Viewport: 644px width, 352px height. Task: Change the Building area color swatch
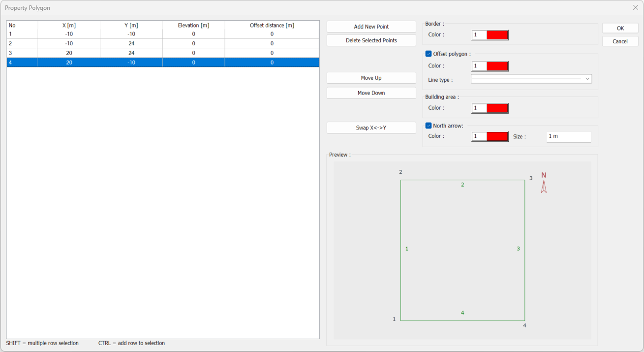(497, 108)
